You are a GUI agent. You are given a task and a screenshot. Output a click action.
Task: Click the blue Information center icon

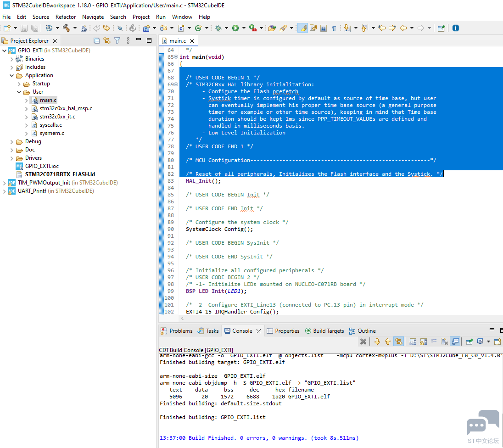[456, 28]
